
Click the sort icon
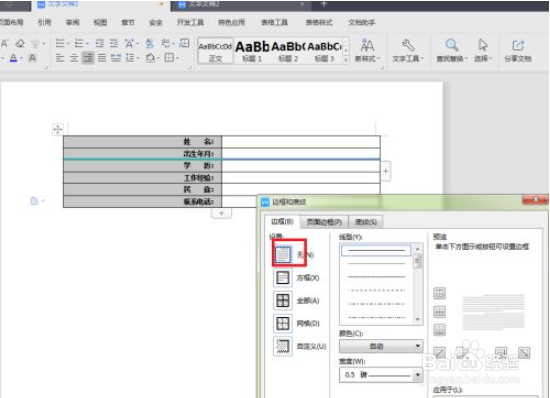coord(150,43)
